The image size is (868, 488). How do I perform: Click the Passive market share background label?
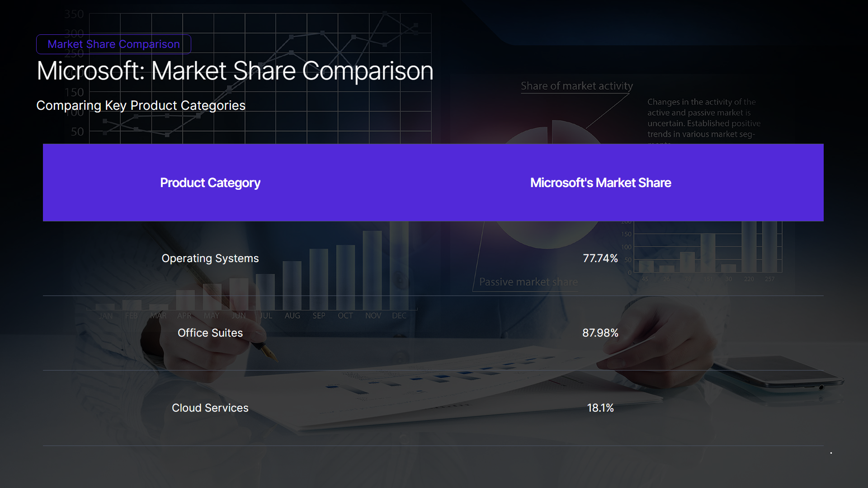point(528,282)
